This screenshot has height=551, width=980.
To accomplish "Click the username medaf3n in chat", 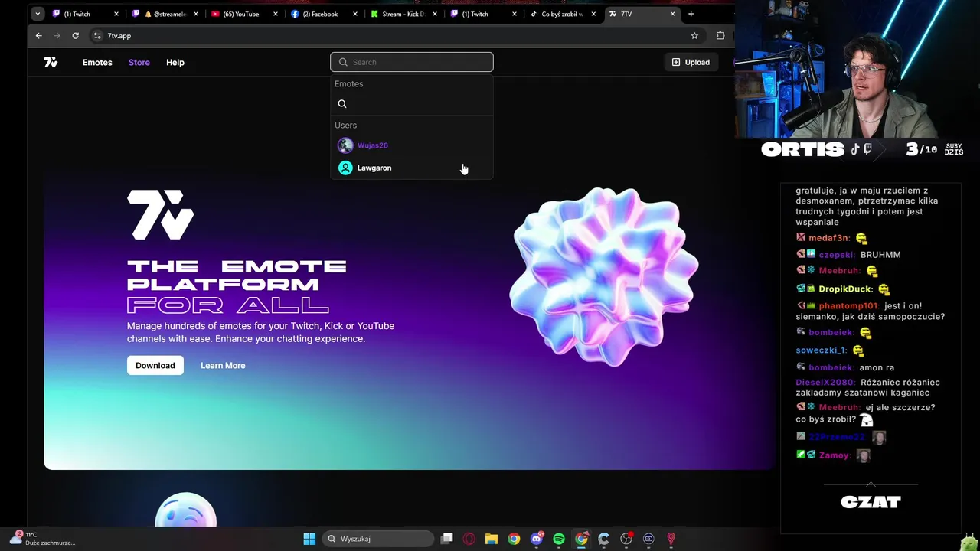I will point(829,238).
